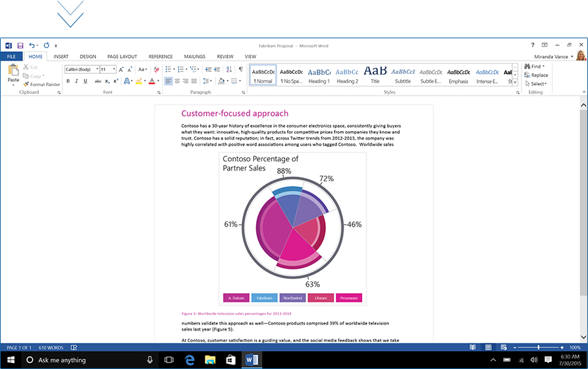This screenshot has width=588, height=369.
Task: Increase the paragraph indent
Action: 217,69
